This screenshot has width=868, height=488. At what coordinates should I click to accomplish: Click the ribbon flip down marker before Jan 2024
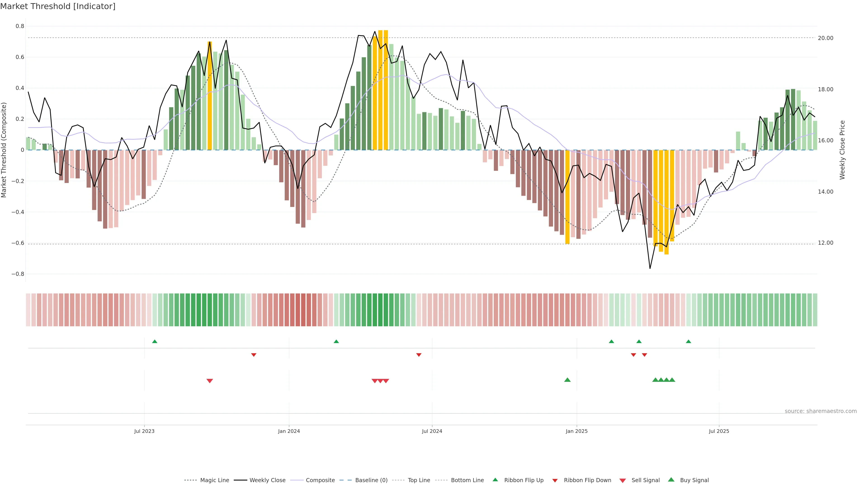(x=254, y=355)
